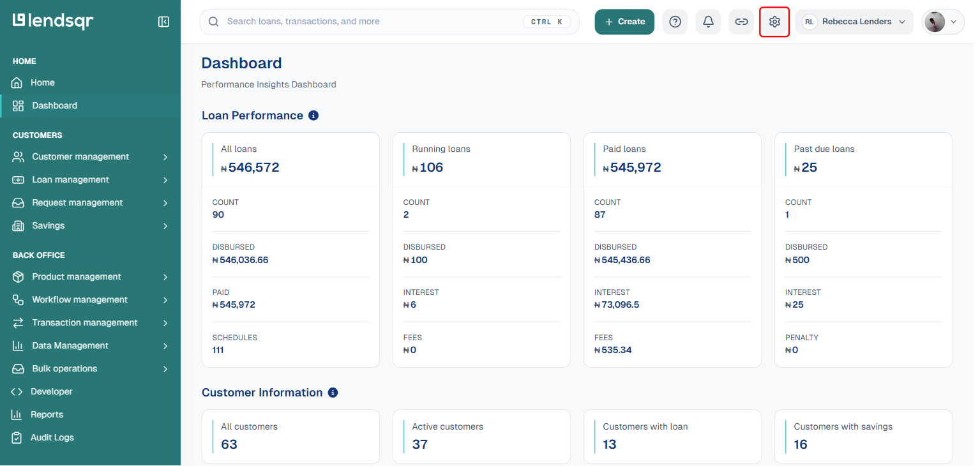This screenshot has width=980, height=466.
Task: Expand Request management chevron
Action: click(165, 203)
